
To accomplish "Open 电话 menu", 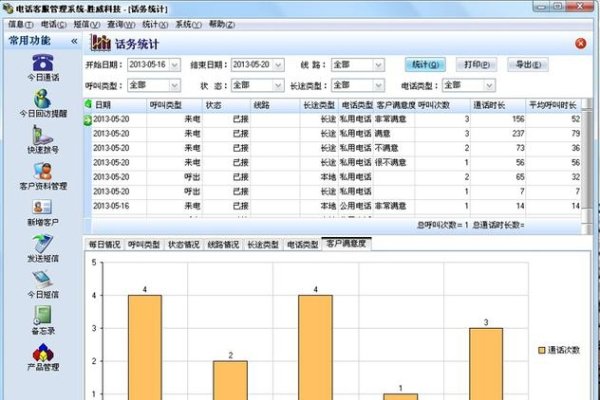I will click(54, 24).
